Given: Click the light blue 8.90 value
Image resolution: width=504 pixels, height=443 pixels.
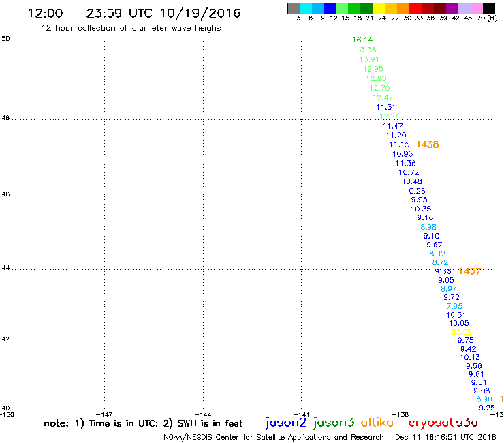Looking at the screenshot, I should [x=484, y=399].
